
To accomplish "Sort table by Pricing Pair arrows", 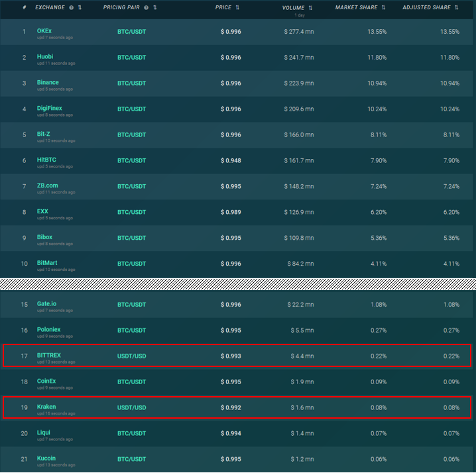I will click(x=155, y=7).
